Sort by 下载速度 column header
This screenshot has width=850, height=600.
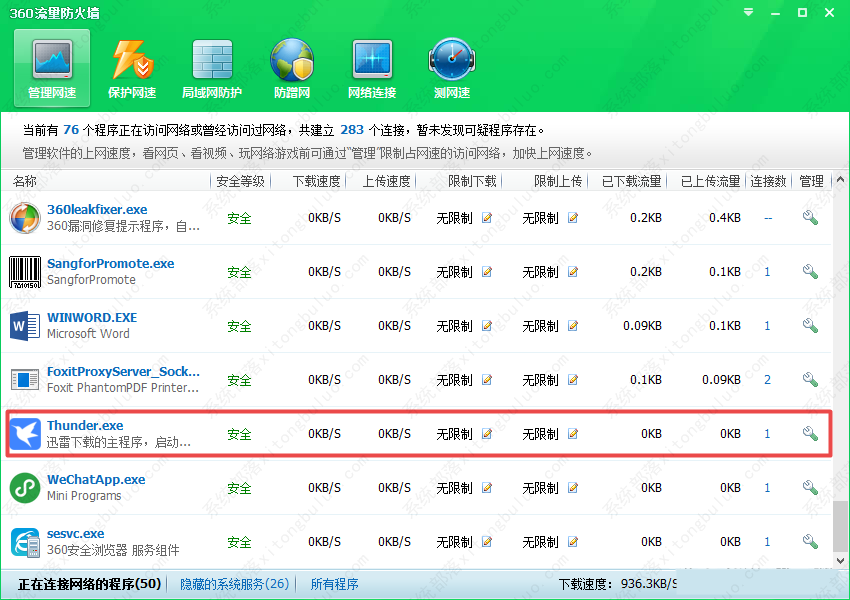tap(317, 181)
